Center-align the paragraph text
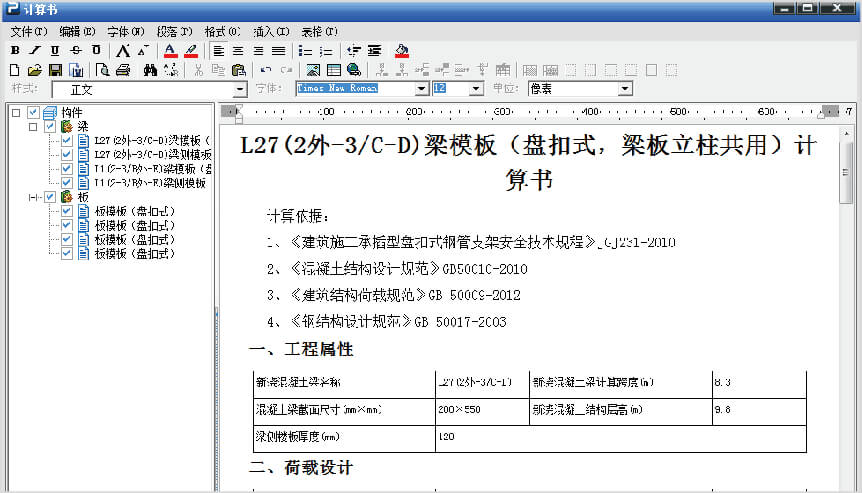This screenshot has height=493, width=862. point(238,50)
